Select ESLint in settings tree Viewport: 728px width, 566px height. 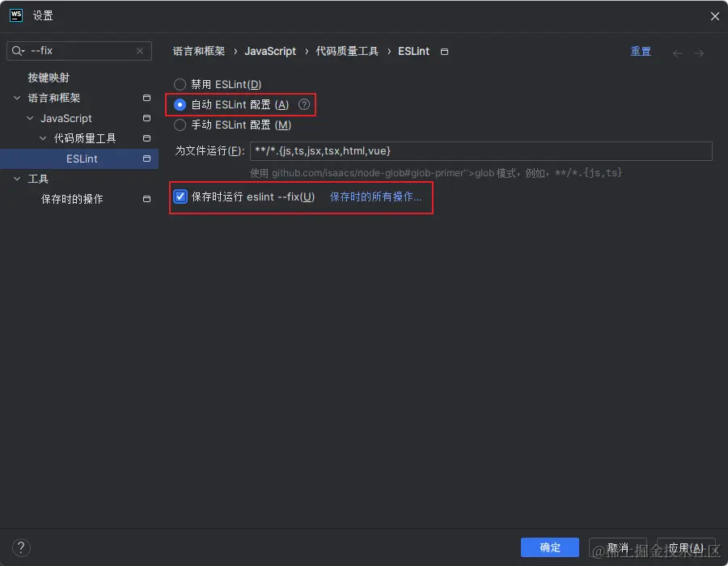pos(83,158)
